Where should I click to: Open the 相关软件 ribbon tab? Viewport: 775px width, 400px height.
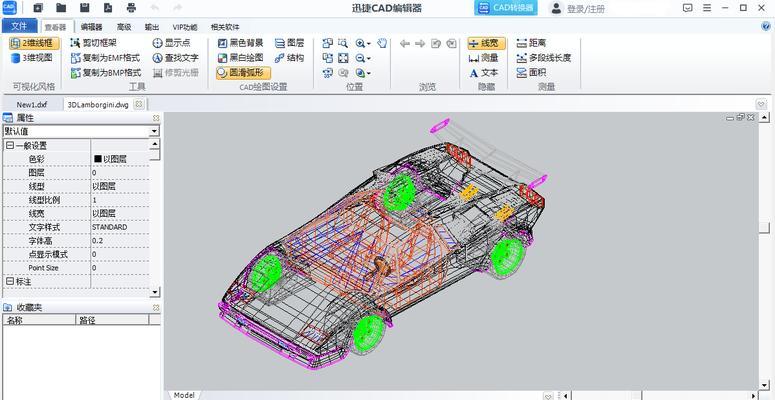pyautogui.click(x=225, y=27)
